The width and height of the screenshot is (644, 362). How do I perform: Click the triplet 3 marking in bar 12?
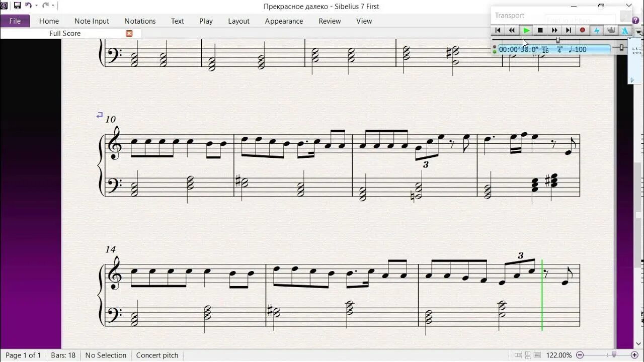(x=426, y=164)
